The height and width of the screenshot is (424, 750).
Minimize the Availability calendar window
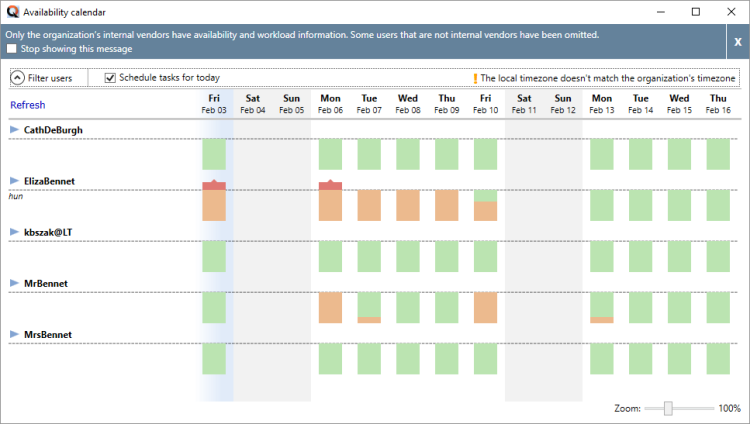pos(661,12)
